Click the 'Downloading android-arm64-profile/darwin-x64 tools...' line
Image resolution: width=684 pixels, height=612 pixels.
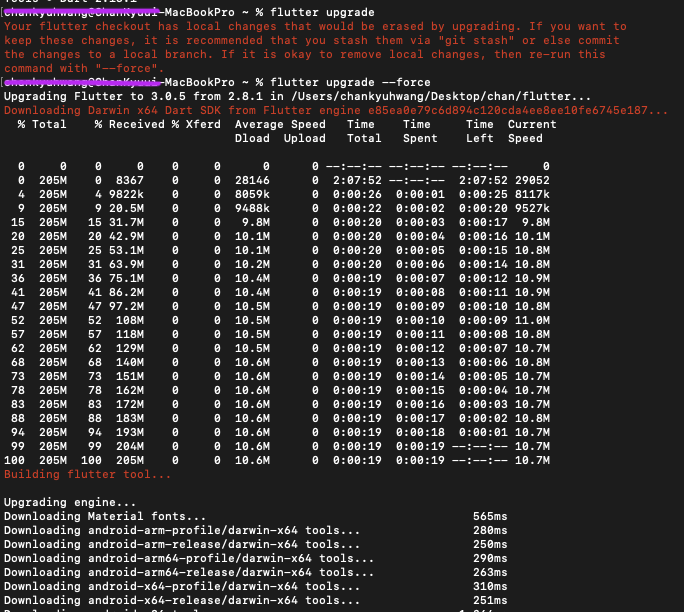(189, 558)
